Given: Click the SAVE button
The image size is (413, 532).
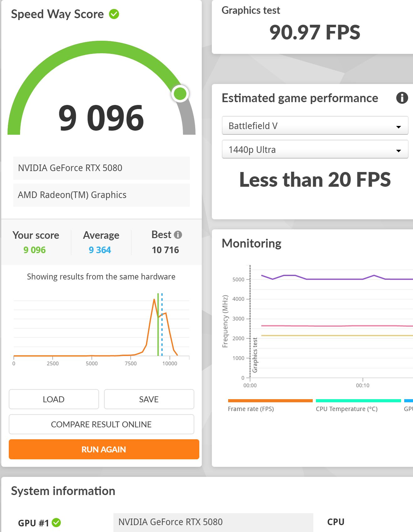Looking at the screenshot, I should 149,399.
